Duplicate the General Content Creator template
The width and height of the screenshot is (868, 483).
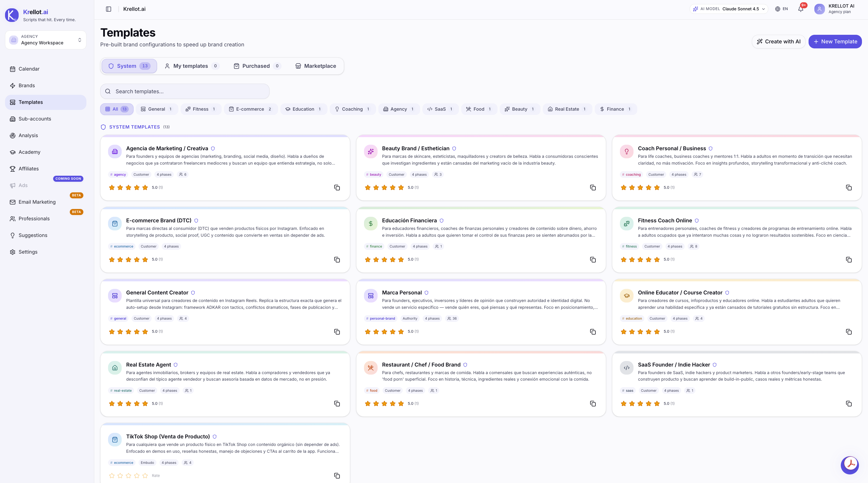(x=337, y=332)
